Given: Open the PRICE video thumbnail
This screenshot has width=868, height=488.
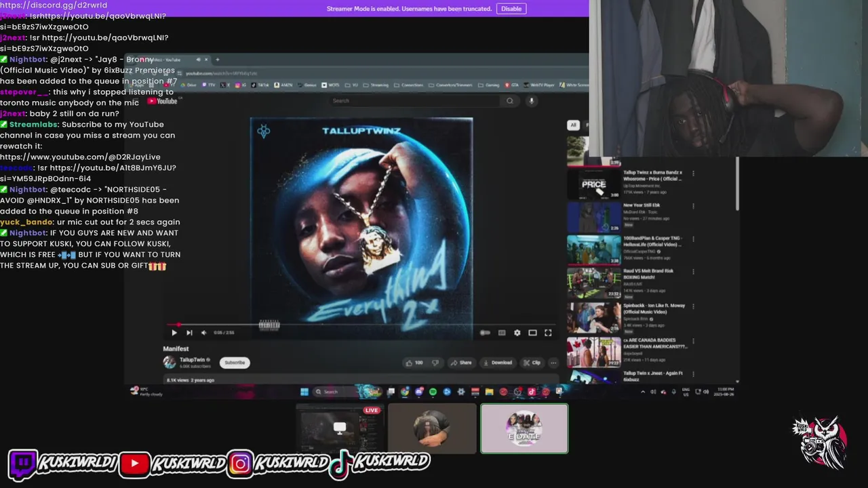Looking at the screenshot, I should tap(593, 184).
